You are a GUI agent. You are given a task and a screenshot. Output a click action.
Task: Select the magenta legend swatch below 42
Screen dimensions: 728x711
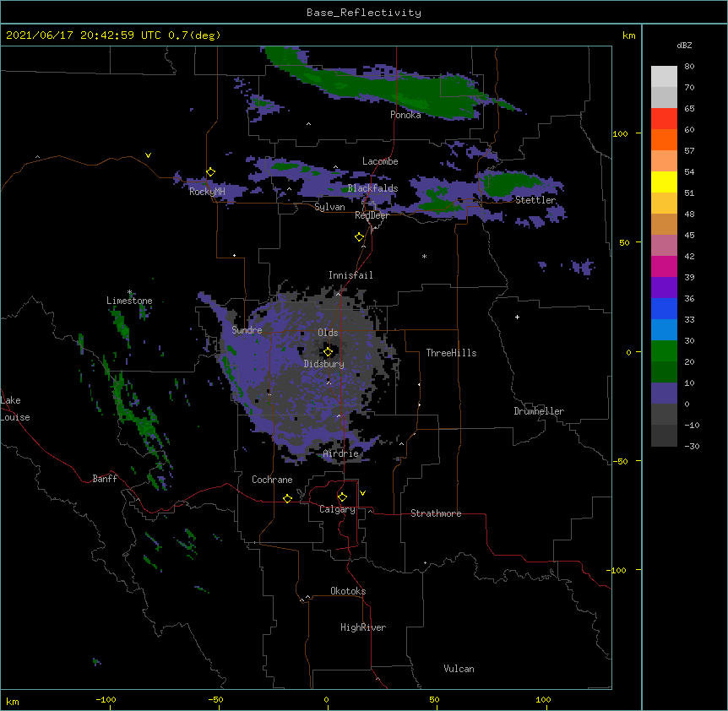[x=664, y=266]
